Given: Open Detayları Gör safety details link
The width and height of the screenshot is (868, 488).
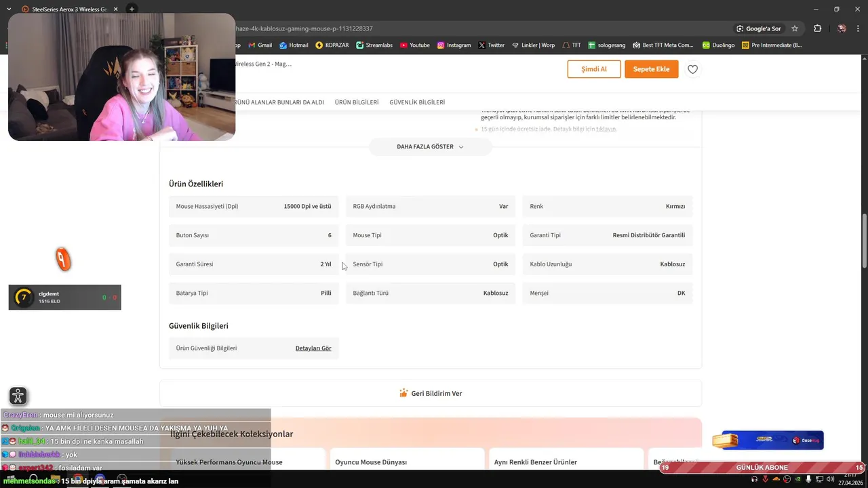Looking at the screenshot, I should click(313, 348).
